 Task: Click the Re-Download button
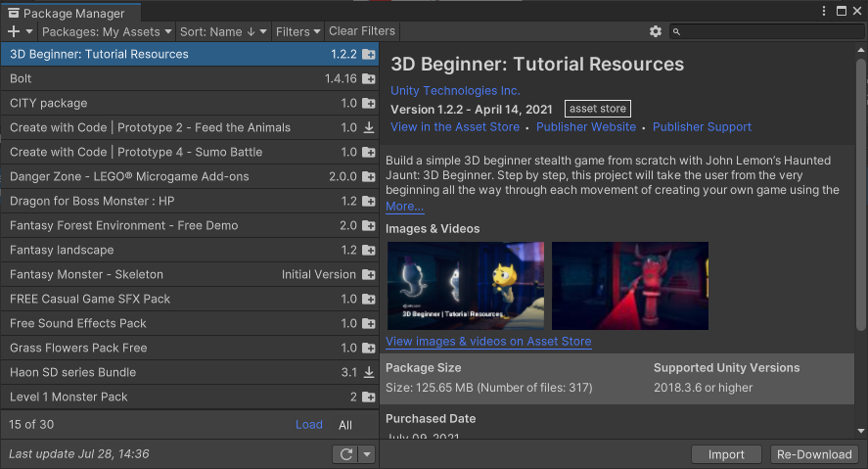(x=814, y=454)
